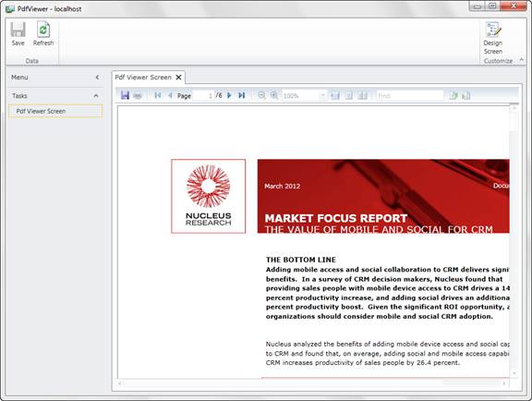
Task: Jump to the last page
Action: point(242,95)
